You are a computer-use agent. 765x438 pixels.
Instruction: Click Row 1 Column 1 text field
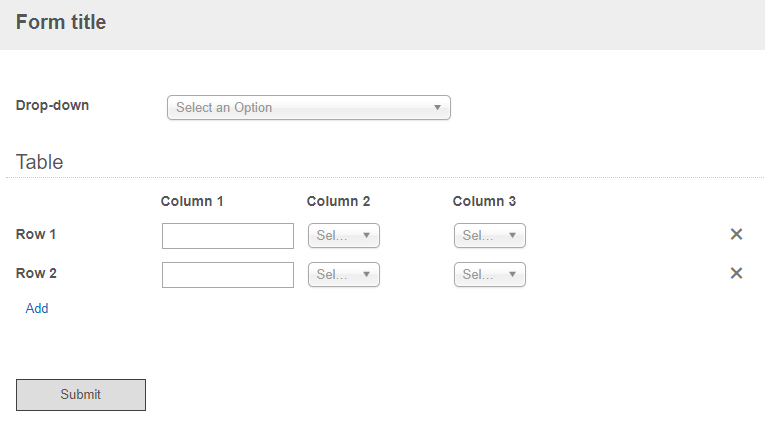(x=228, y=236)
